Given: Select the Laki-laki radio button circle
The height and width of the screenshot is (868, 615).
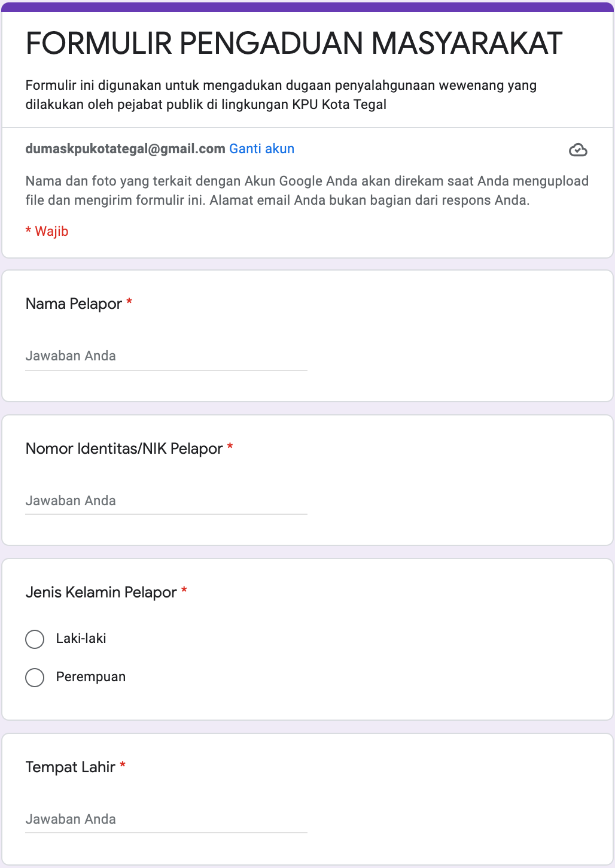Looking at the screenshot, I should point(35,639).
